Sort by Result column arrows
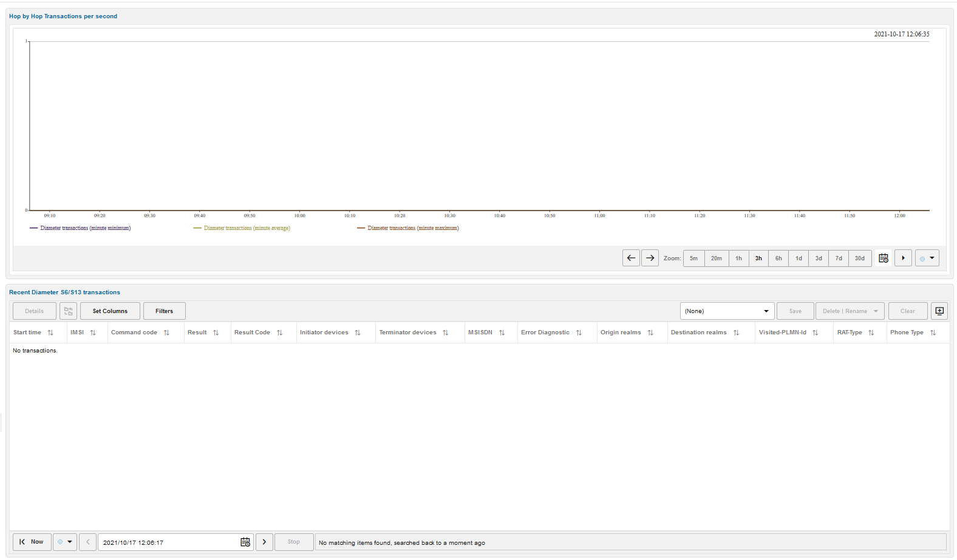Viewport: 957px width, 560px height. [216, 332]
